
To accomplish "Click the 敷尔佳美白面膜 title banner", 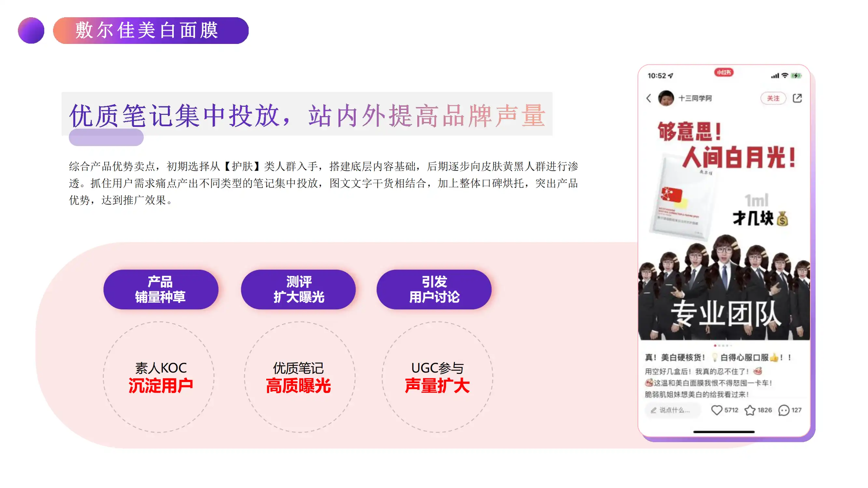I will (151, 31).
